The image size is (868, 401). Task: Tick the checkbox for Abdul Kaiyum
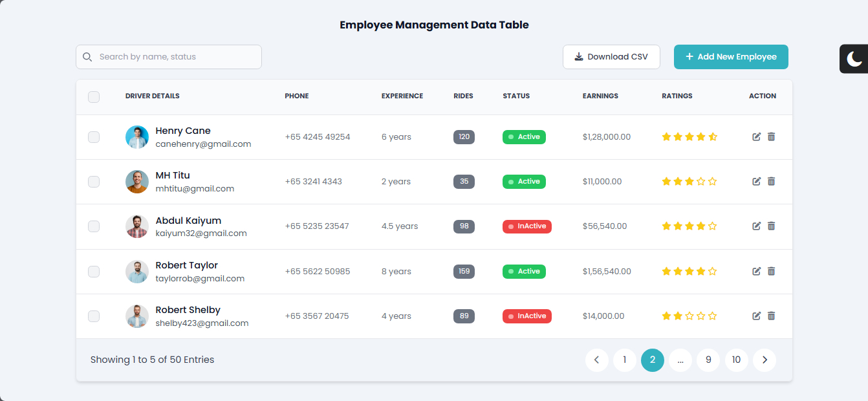[94, 226]
